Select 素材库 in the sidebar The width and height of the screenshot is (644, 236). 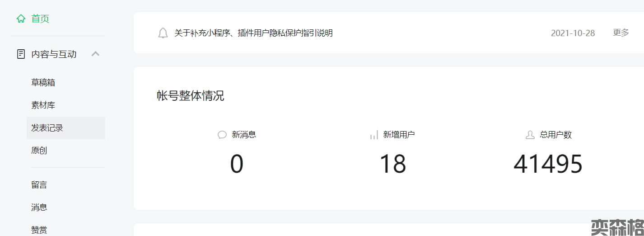(43, 105)
